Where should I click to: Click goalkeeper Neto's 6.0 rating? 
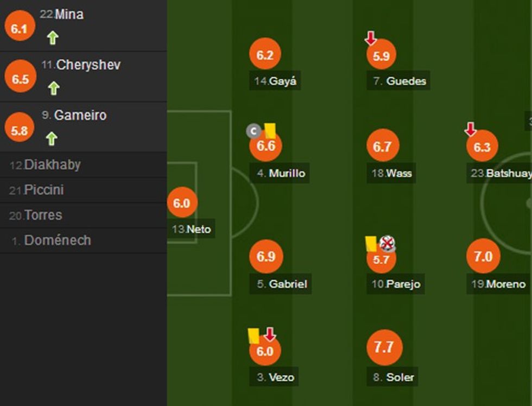pyautogui.click(x=182, y=203)
